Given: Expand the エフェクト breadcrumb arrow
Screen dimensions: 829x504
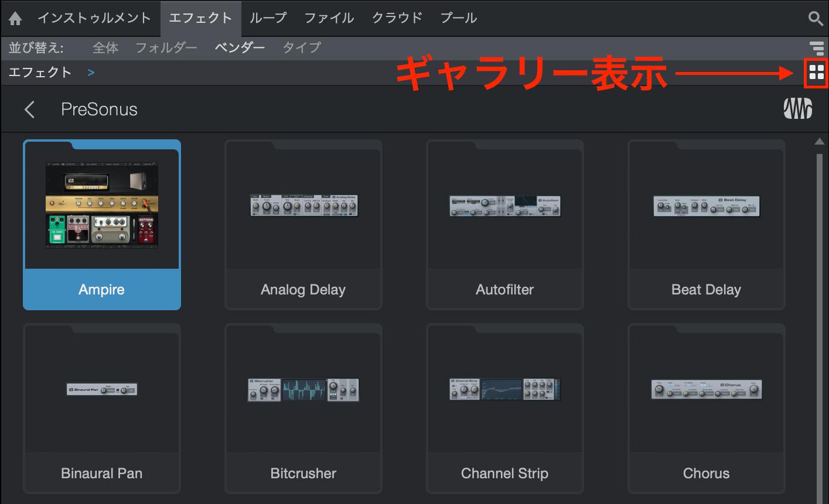Looking at the screenshot, I should (91, 73).
